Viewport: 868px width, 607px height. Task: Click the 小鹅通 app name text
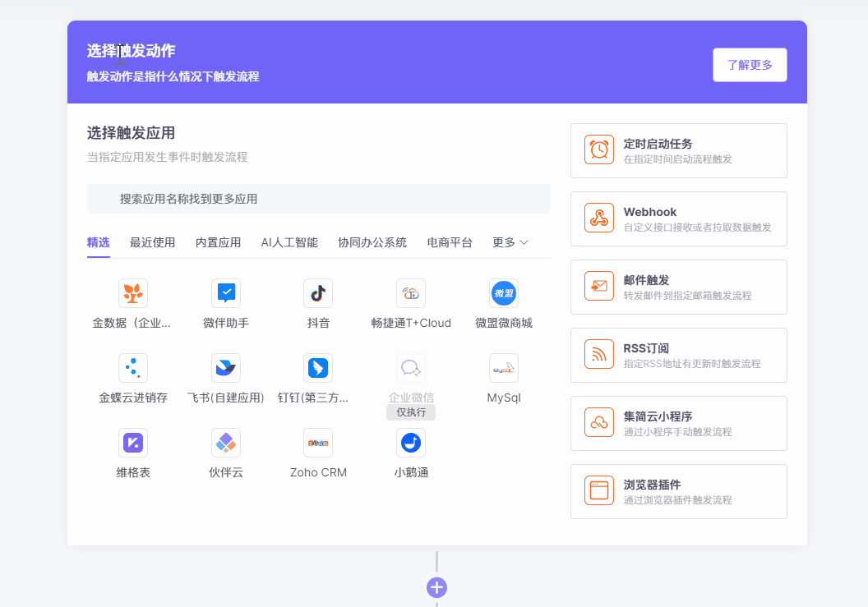point(411,472)
